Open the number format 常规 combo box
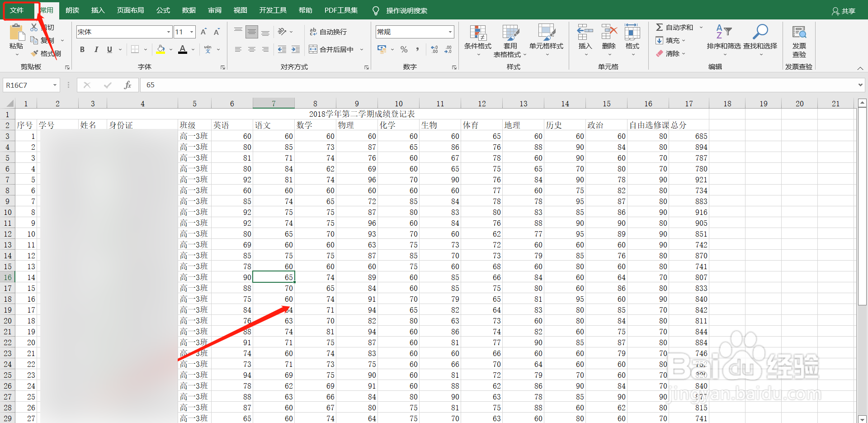The width and height of the screenshot is (868, 423). click(x=415, y=32)
